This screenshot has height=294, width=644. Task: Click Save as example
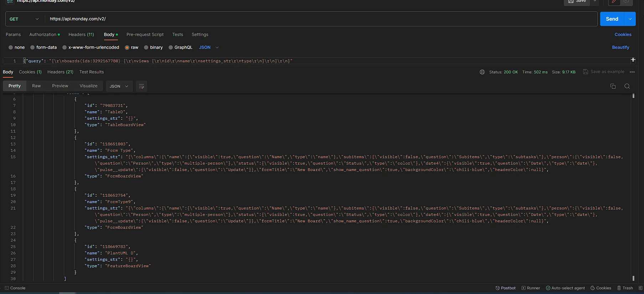pos(603,72)
